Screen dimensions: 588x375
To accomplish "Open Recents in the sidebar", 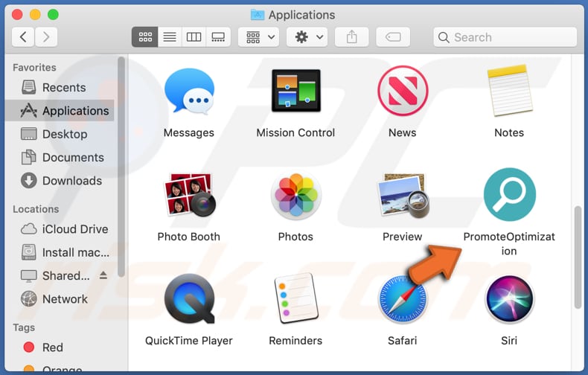I will (60, 87).
